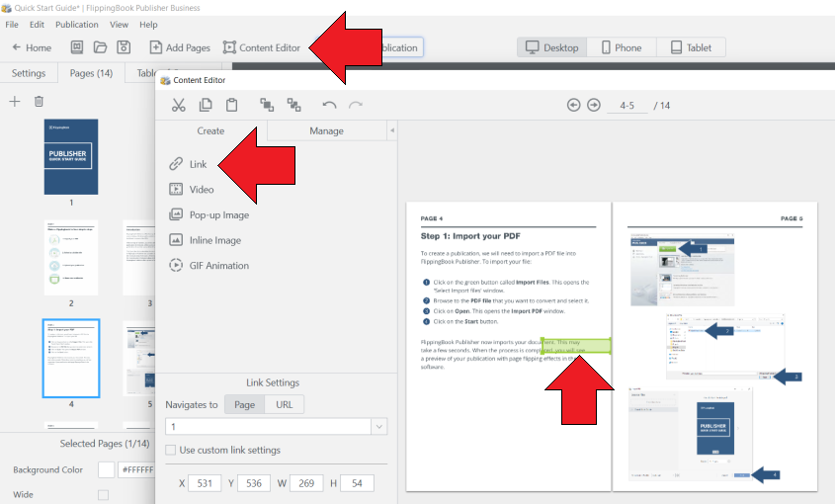Click the send to back icon
This screenshot has width=835, height=504.
click(x=293, y=105)
